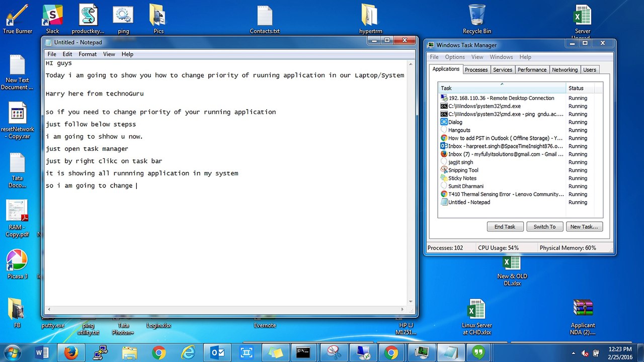644x362 pixels.
Task: Click the Notepad horizontal scrollbar track
Action: point(225,310)
